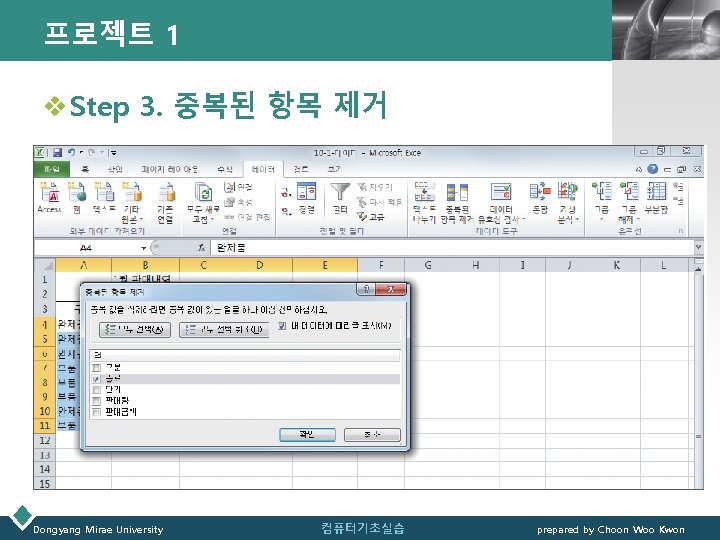The image size is (720, 540).
Task: Click the Access import icon
Action: click(50, 192)
